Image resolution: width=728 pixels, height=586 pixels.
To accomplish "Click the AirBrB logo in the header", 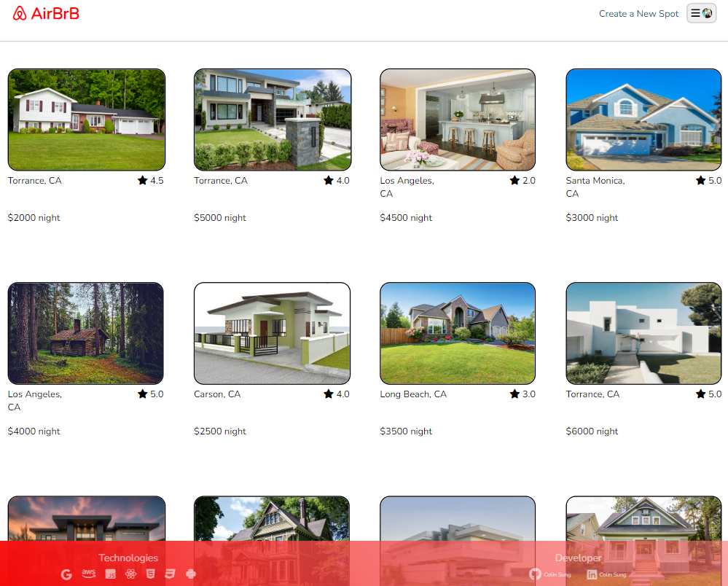I will tap(46, 14).
